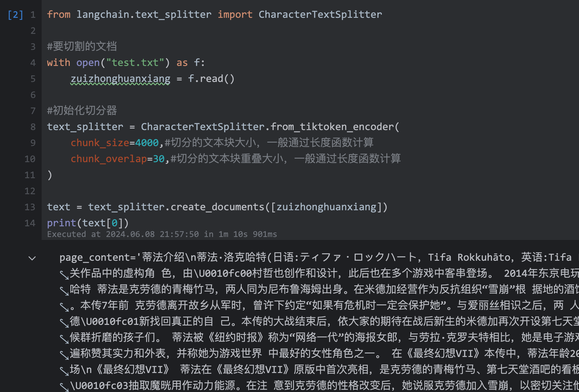Click the [2] execution counter label
Image resolution: width=579 pixels, height=392 pixels.
(15, 15)
